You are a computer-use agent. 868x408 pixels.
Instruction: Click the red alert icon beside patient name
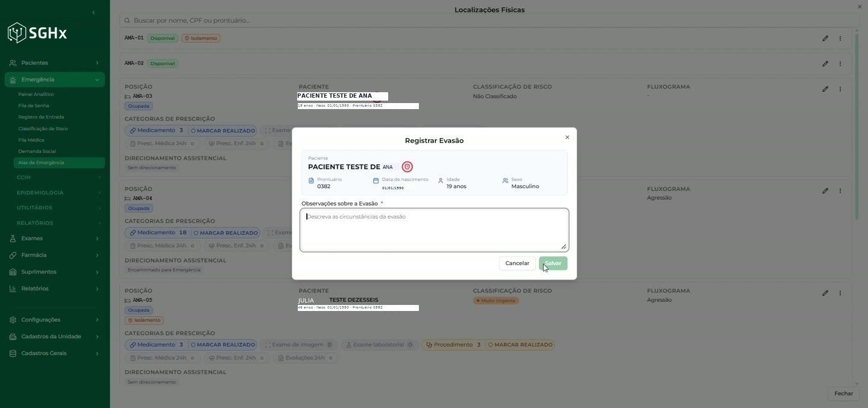coord(407,167)
